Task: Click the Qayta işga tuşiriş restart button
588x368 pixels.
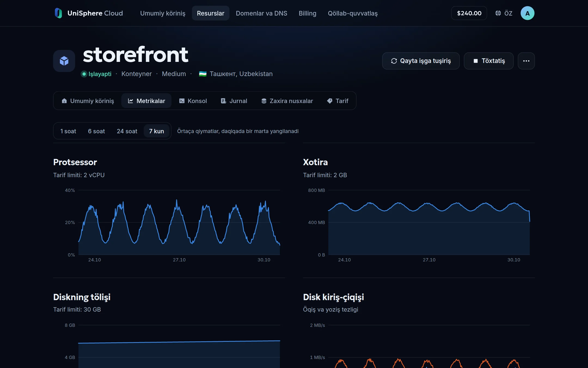Action: pyautogui.click(x=421, y=61)
